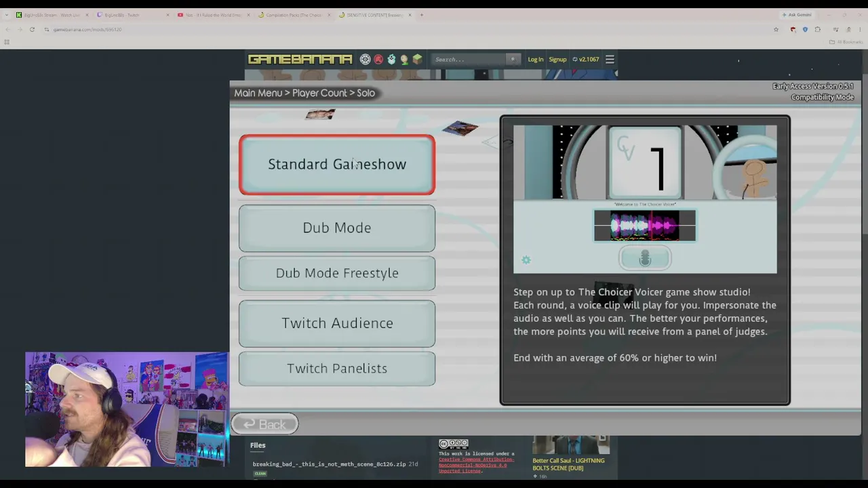This screenshot has height=488, width=868.
Task: Click the Creative Commons license badge
Action: [x=454, y=445]
